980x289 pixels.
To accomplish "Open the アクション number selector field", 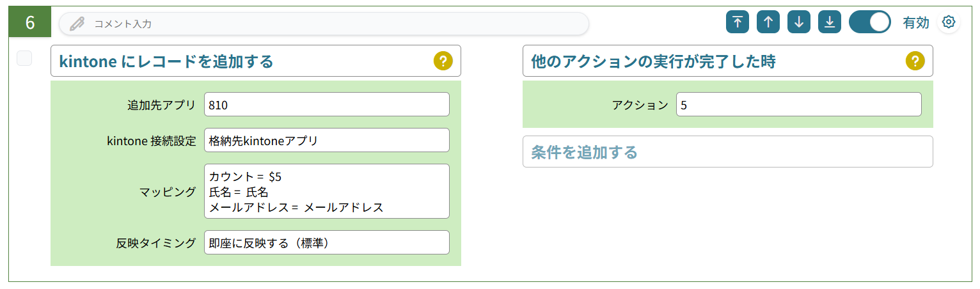I will pos(799,105).
